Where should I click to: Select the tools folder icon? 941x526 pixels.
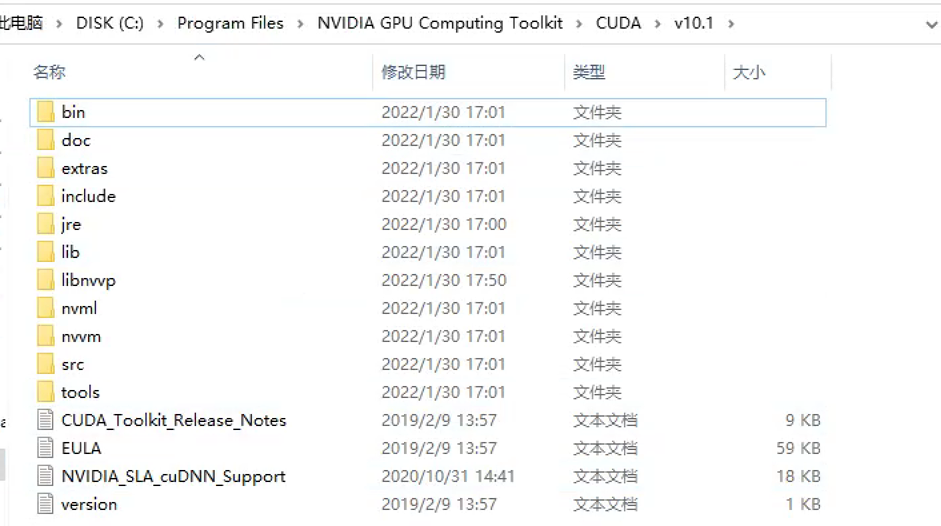pyautogui.click(x=46, y=392)
